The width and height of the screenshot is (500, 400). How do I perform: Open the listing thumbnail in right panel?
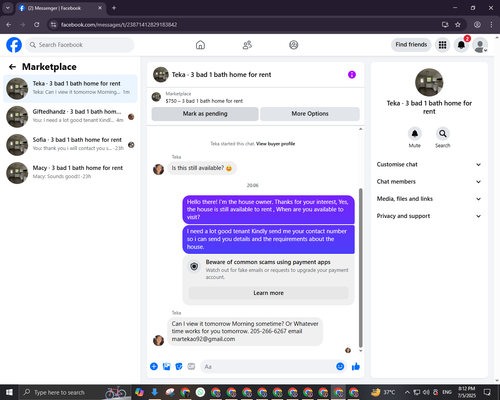point(429,82)
